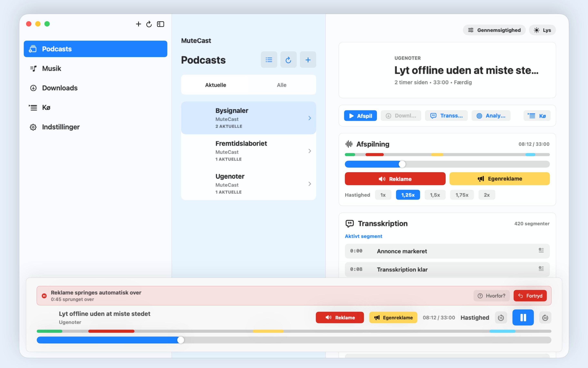Expand the Bysignaler podcast chevron
Viewport: 588px width, 368px height.
point(310,118)
